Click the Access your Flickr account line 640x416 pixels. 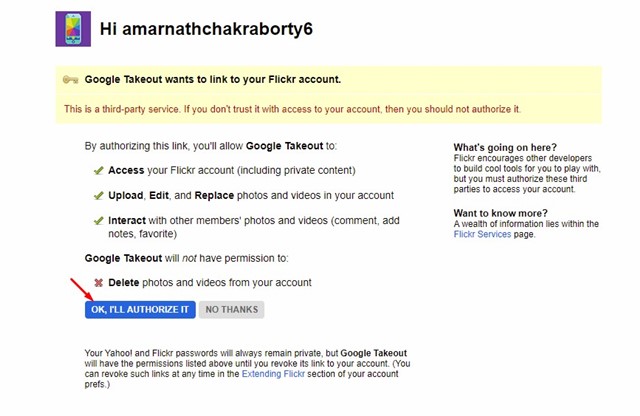pos(231,171)
